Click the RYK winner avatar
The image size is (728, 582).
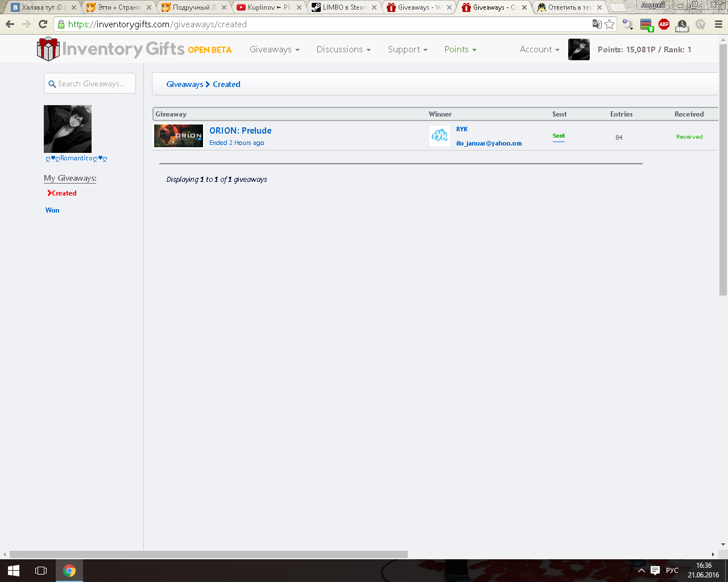pyautogui.click(x=439, y=136)
